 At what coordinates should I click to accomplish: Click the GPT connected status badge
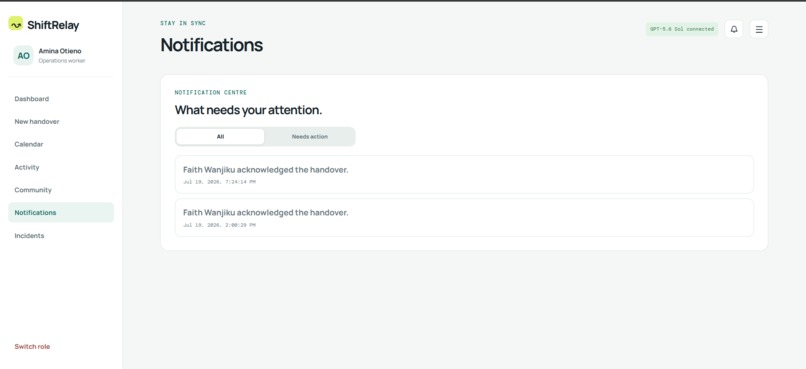[682, 29]
